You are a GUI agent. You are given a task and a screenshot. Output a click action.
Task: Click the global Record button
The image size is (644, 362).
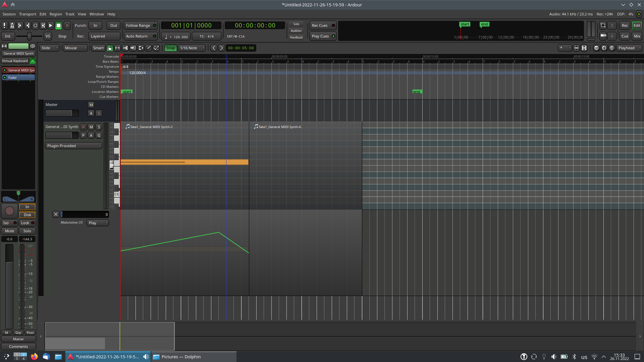(67, 25)
